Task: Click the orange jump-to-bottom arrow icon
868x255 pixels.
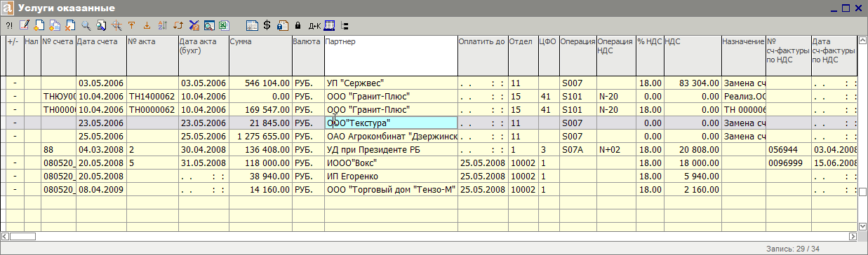Action: (147, 25)
